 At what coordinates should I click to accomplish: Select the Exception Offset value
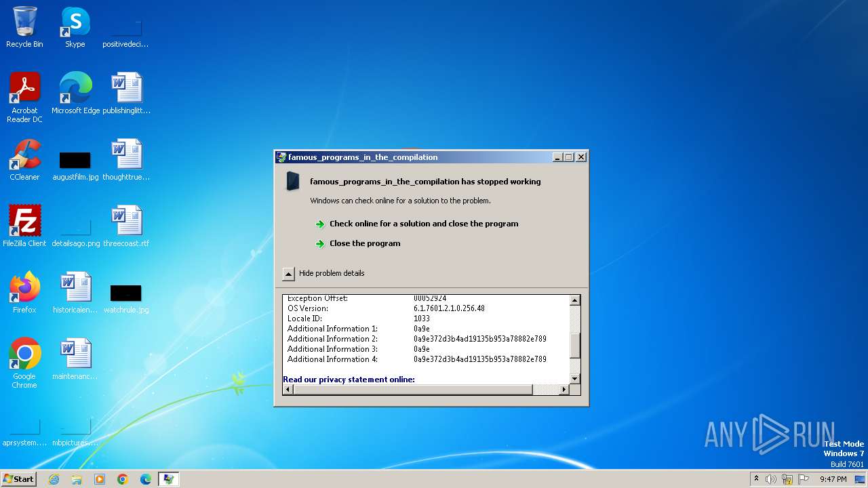click(x=430, y=299)
